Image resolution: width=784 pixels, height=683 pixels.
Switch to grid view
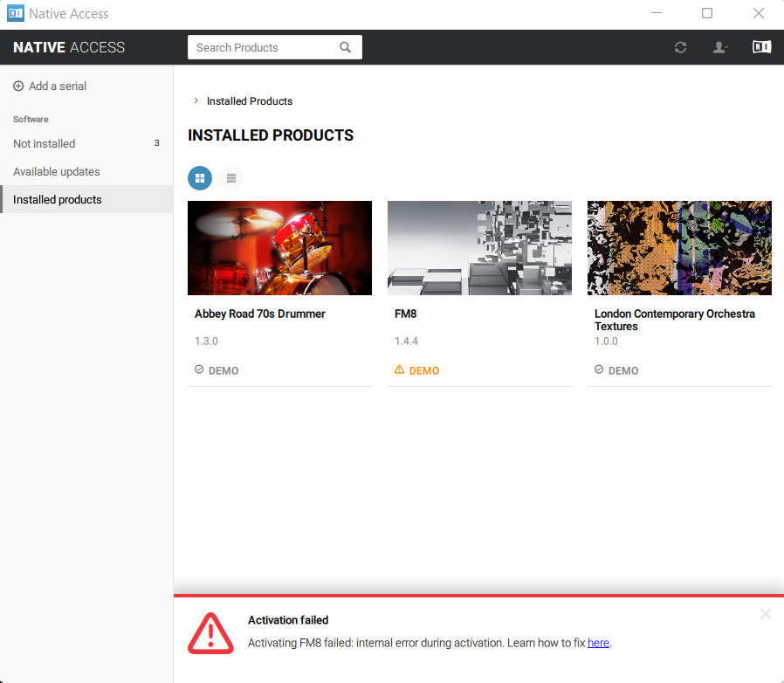point(200,178)
